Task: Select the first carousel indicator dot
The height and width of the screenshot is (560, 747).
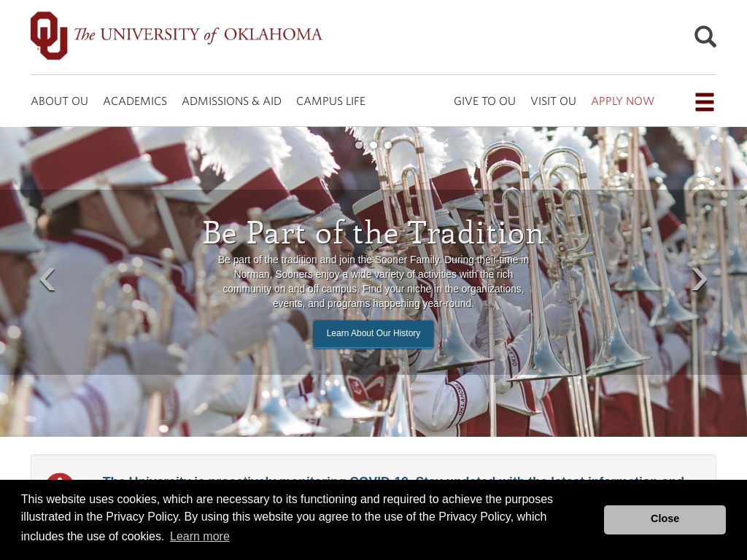Action: (x=359, y=145)
